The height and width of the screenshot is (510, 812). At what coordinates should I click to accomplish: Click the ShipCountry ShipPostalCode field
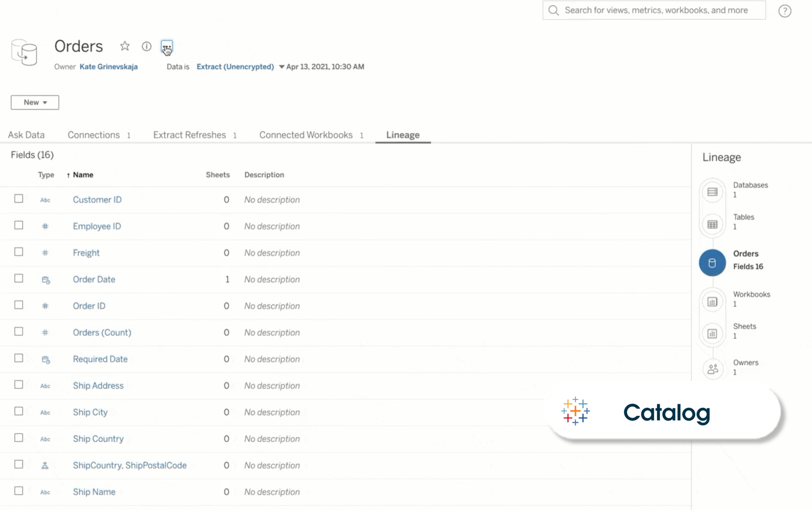click(x=130, y=465)
